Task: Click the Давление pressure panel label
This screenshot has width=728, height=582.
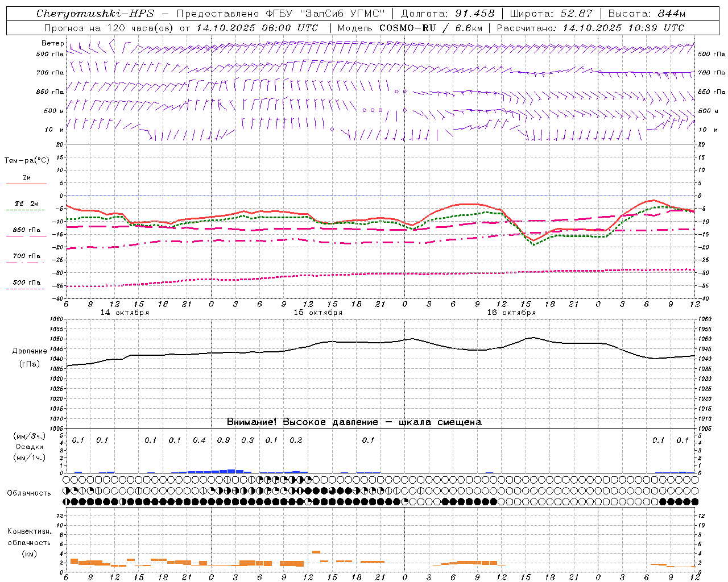Action: click(x=30, y=351)
